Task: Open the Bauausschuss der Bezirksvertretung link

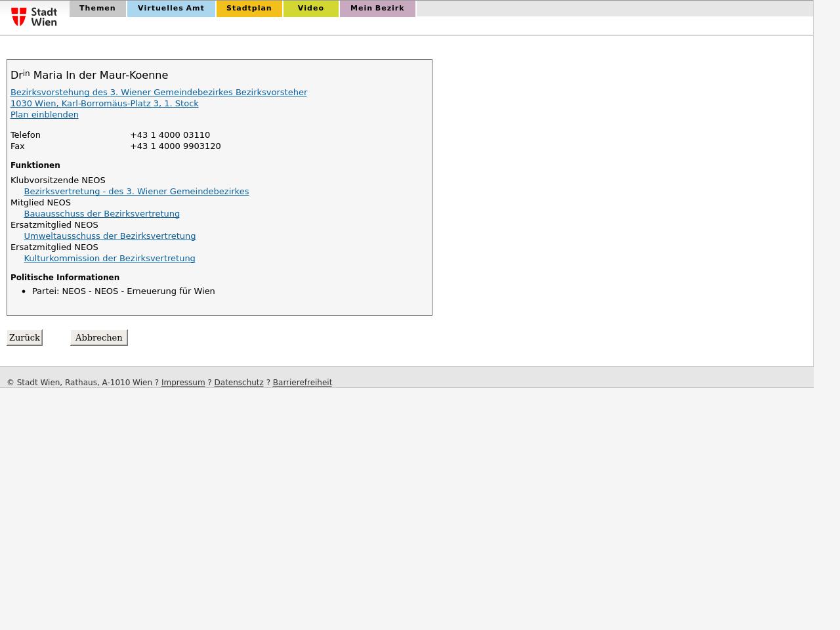Action: coord(102,214)
